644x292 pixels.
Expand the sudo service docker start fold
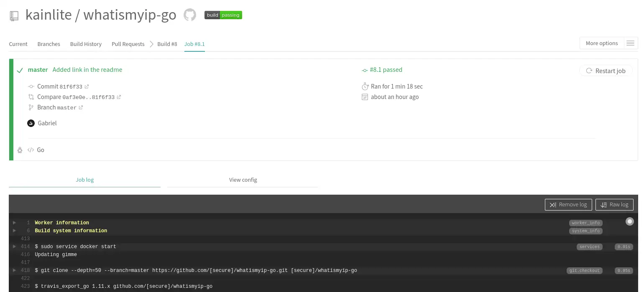coord(15,246)
